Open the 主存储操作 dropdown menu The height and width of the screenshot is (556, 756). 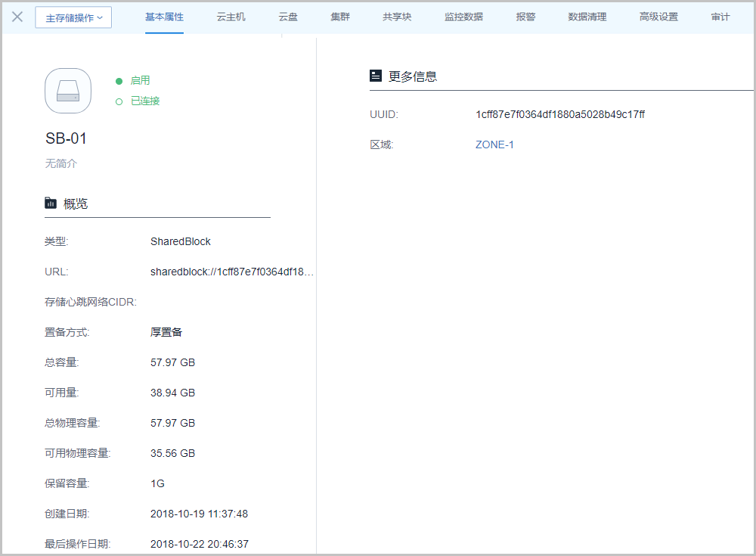pyautogui.click(x=73, y=17)
